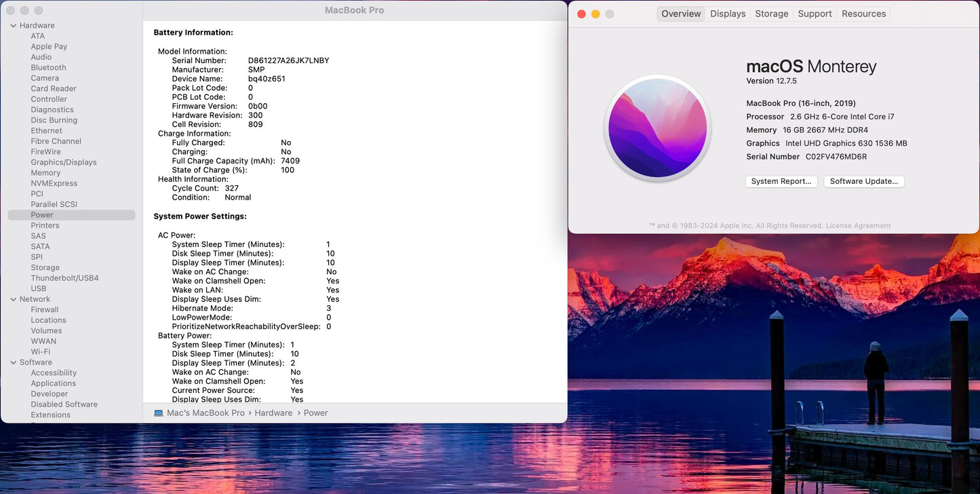Select ATA in the Hardware list
Image resolution: width=980 pixels, height=494 pixels.
(x=38, y=37)
